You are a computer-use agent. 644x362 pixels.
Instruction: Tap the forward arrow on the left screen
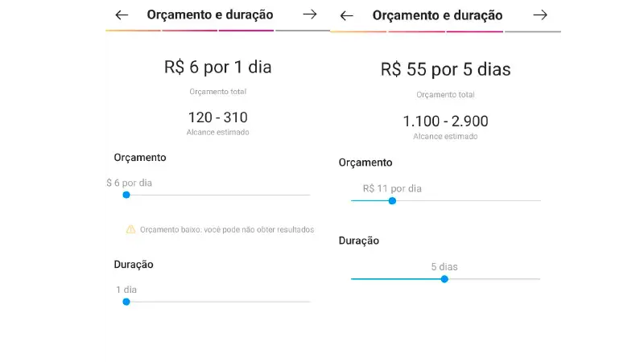point(310,14)
